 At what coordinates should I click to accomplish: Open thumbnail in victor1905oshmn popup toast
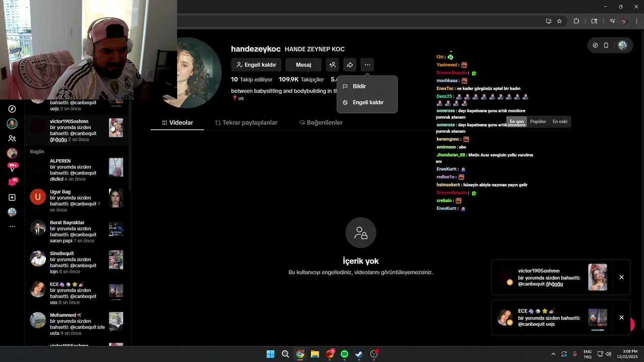(x=598, y=278)
